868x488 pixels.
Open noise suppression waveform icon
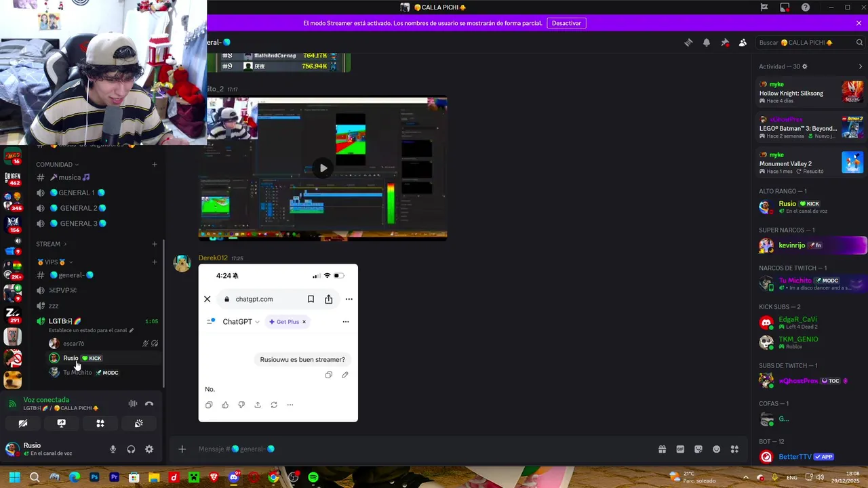pos(133,404)
